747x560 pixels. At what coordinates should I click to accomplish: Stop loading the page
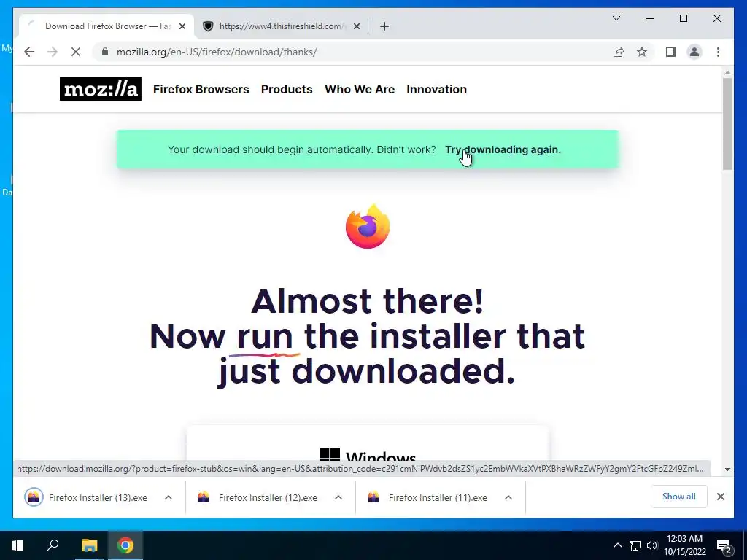tap(76, 52)
